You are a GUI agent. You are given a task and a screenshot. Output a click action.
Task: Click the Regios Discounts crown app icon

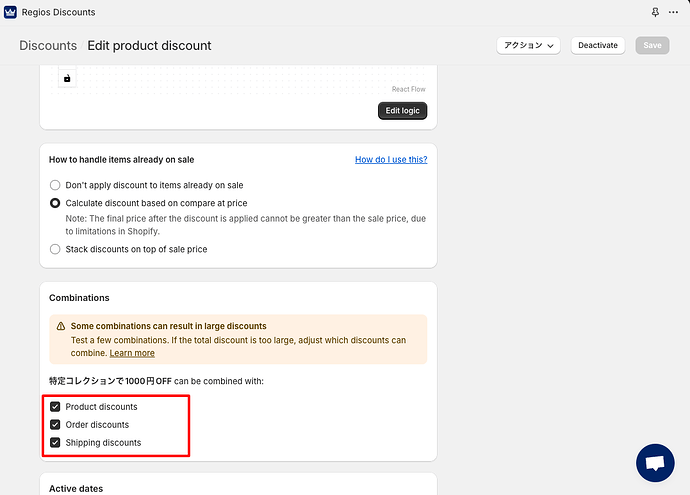(10, 12)
